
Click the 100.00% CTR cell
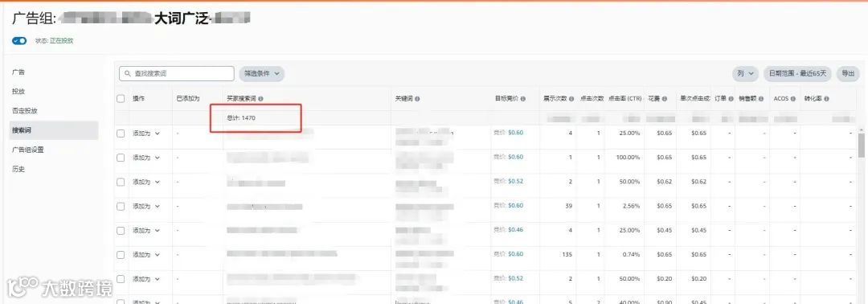click(628, 158)
